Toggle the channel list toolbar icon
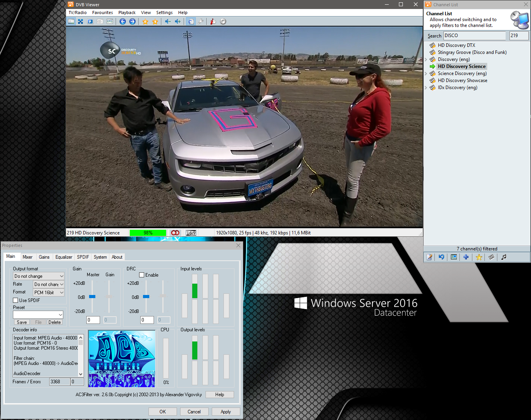Image resolution: width=531 pixels, height=420 pixels. pos(191,21)
